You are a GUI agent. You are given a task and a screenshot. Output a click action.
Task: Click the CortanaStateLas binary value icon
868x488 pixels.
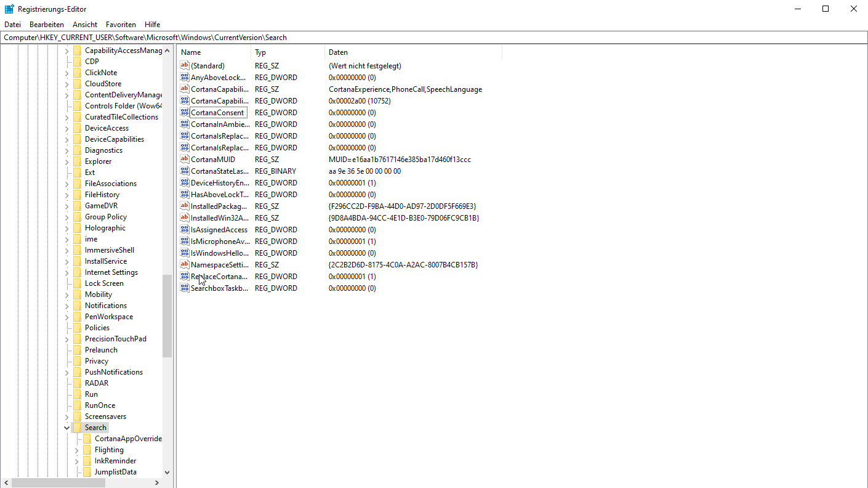[x=185, y=171]
